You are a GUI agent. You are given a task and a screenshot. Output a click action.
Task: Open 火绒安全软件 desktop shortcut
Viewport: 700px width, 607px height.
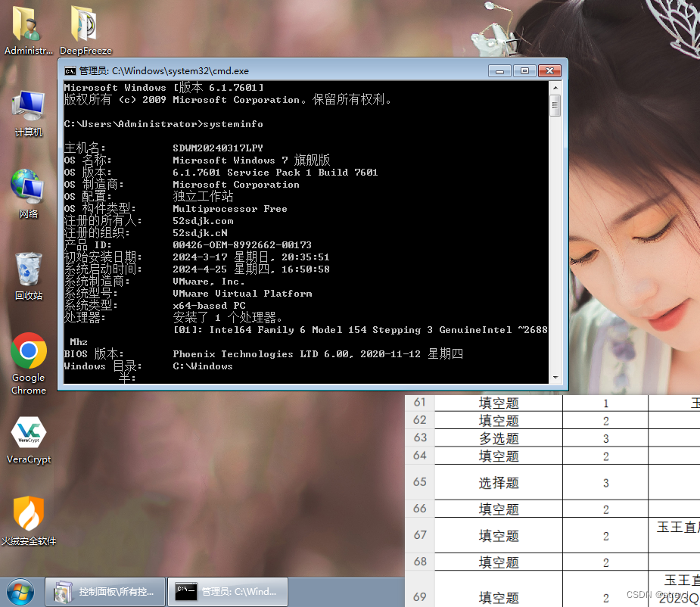pyautogui.click(x=29, y=521)
